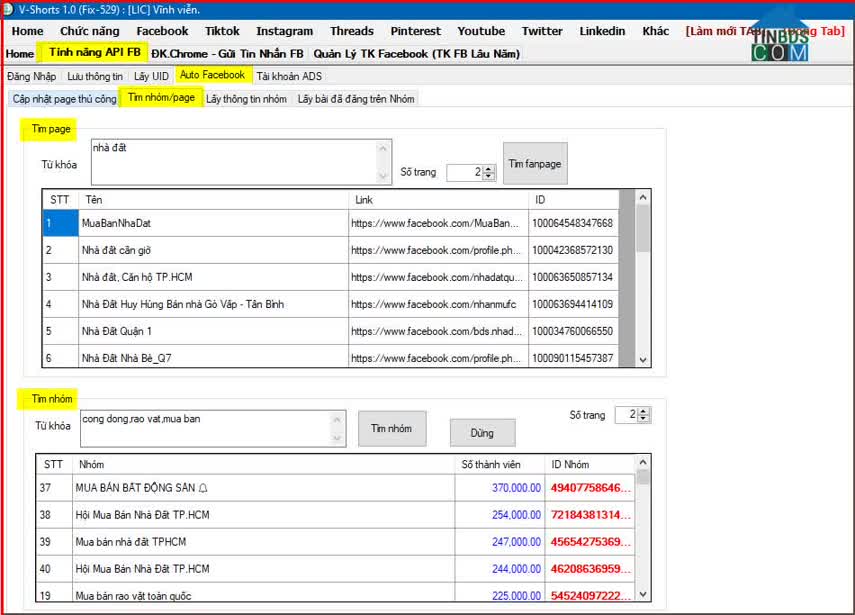Switch to the Đăng Nhập tab

pos(31,76)
